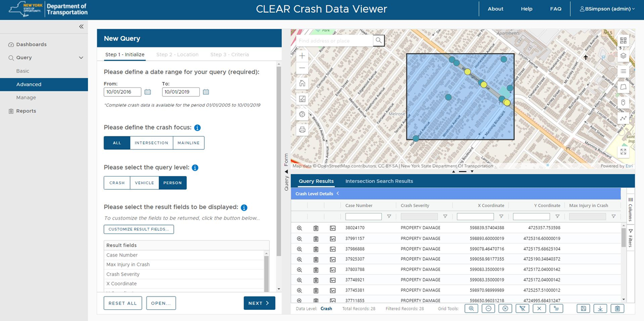Switch to the Intersection Search Results tab
The image size is (644, 321).
(379, 181)
